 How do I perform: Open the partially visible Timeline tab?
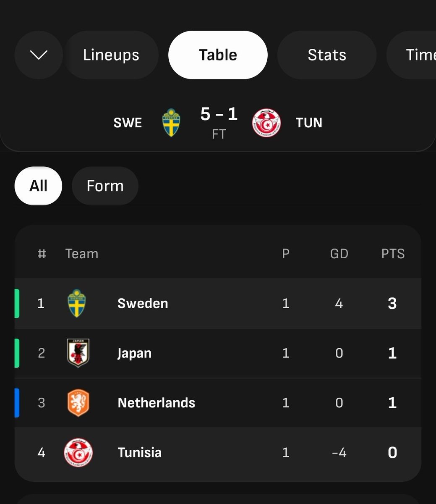click(411, 55)
